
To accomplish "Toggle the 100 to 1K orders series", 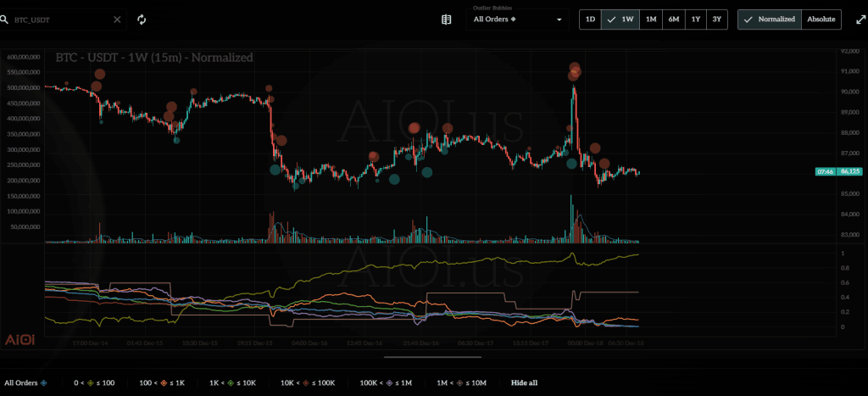I will click(164, 382).
